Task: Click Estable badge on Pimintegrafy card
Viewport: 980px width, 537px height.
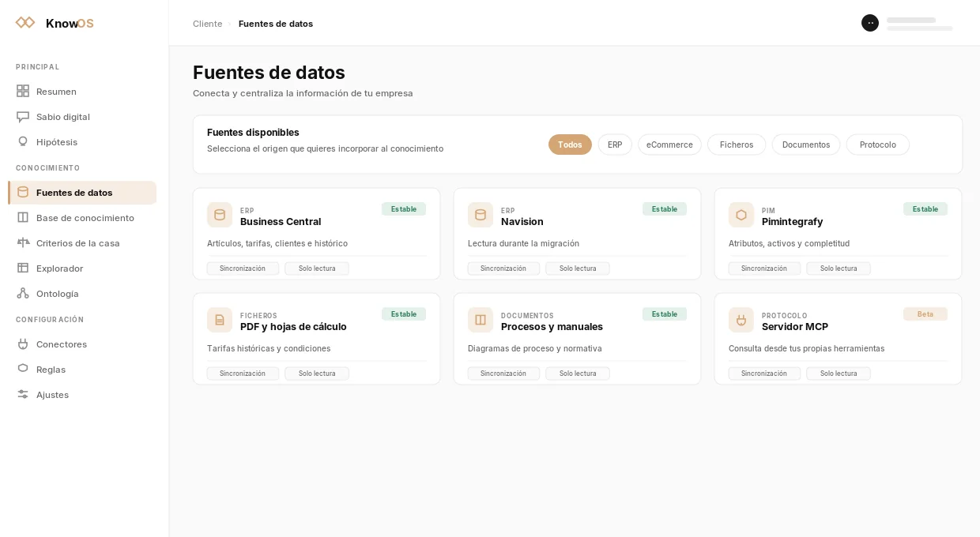Action: click(x=925, y=209)
